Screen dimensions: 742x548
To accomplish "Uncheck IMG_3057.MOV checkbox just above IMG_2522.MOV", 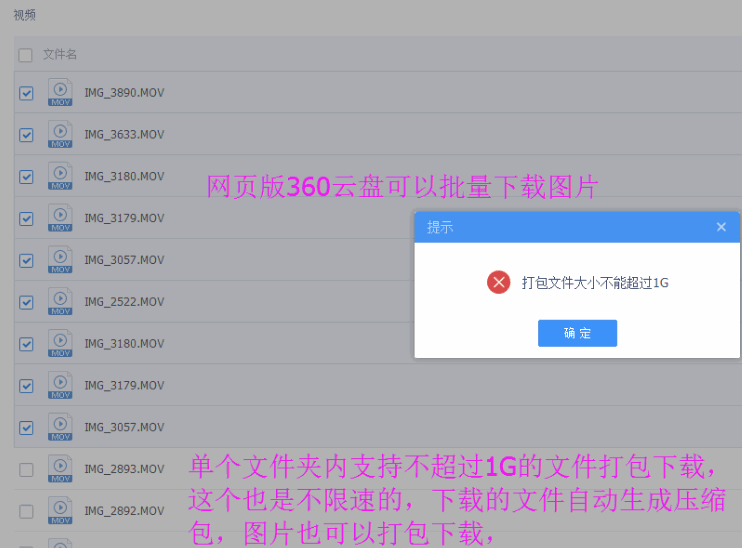I will tap(26, 261).
